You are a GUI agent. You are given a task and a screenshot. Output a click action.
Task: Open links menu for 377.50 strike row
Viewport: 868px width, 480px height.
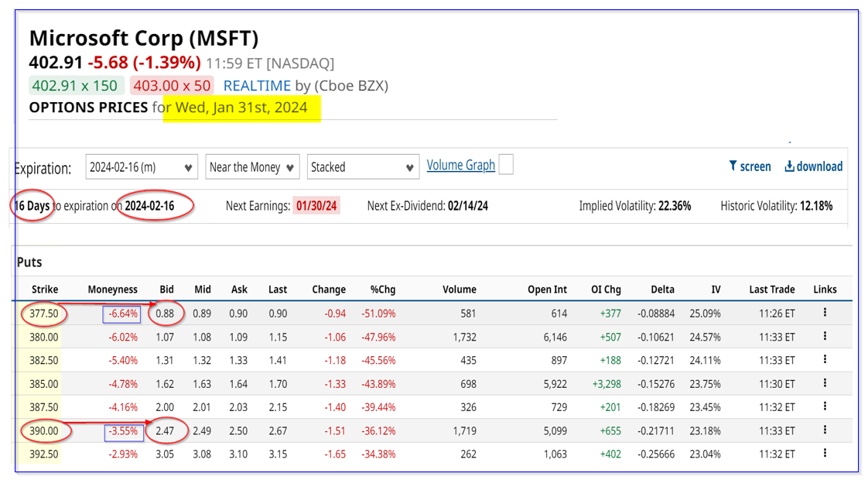824,313
